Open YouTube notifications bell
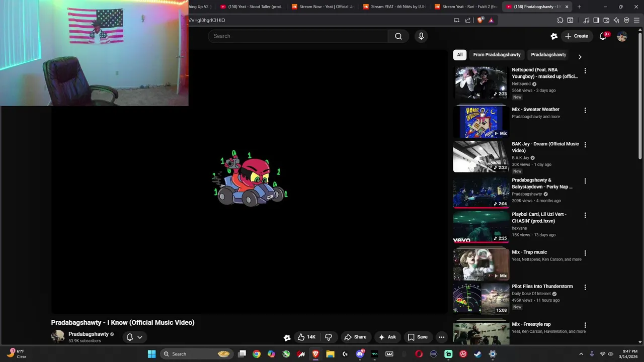The width and height of the screenshot is (644, 362). click(x=603, y=36)
